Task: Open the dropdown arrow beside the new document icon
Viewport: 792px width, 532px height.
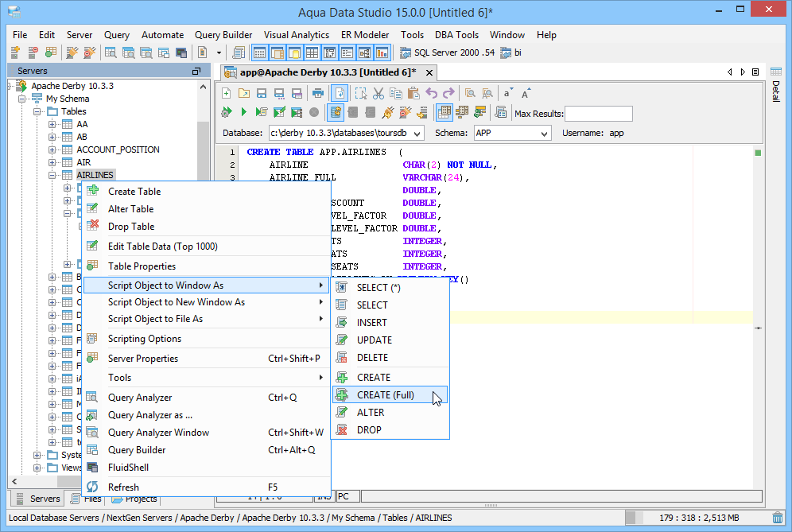Action: point(219,52)
